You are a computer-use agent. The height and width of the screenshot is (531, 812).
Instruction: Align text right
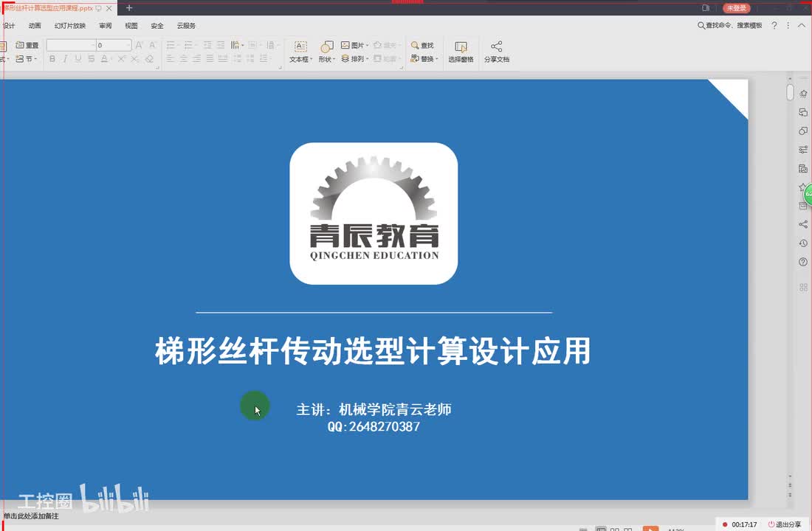[197, 59]
